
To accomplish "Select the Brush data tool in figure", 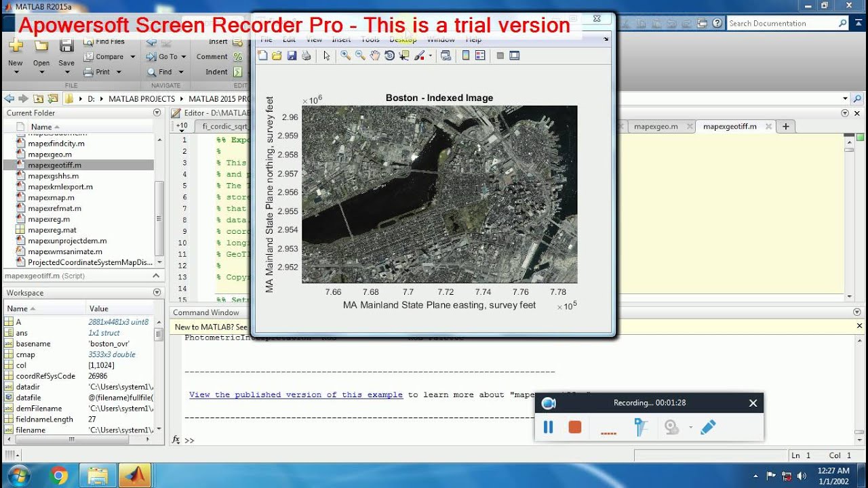I will 419,56.
